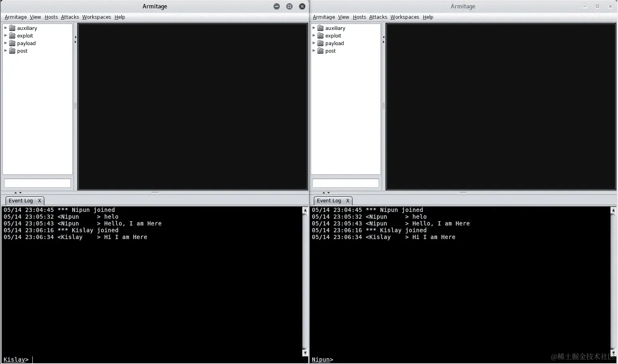Maximize the right Armitage window
The image size is (618, 364).
pyautogui.click(x=598, y=6)
